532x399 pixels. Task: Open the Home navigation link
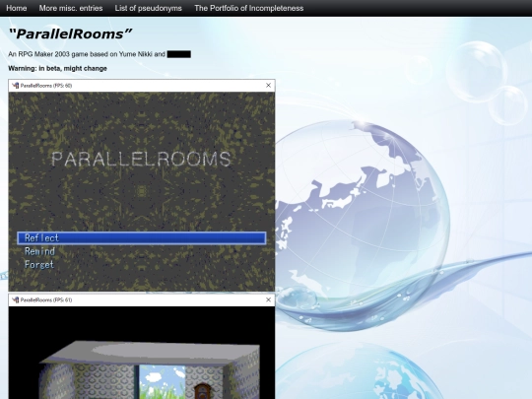tap(17, 8)
